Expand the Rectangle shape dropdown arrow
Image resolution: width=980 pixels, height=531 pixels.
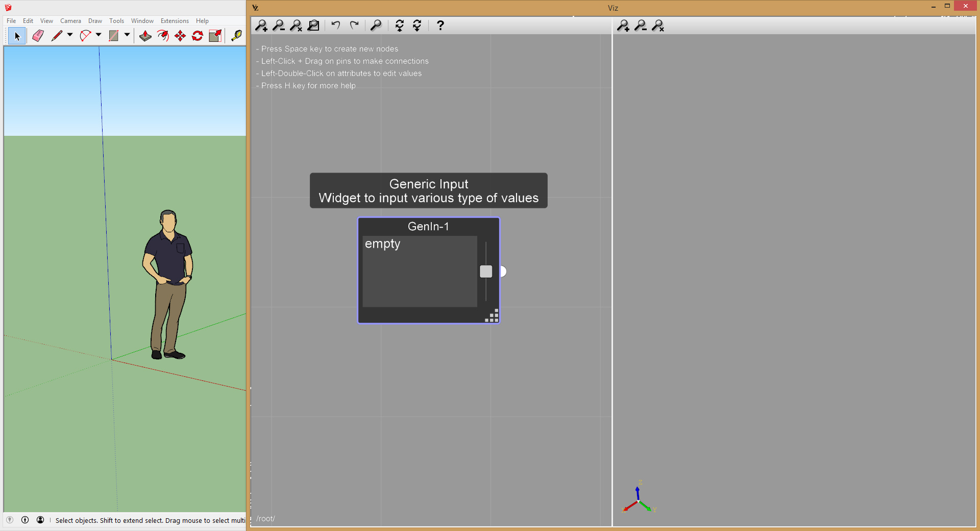coord(127,35)
